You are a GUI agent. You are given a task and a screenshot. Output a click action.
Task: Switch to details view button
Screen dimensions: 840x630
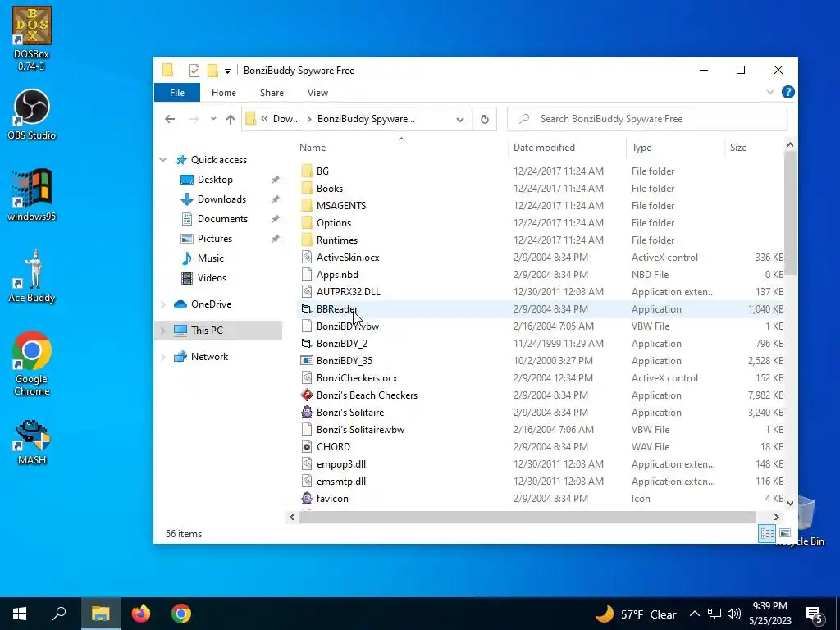[x=767, y=533]
